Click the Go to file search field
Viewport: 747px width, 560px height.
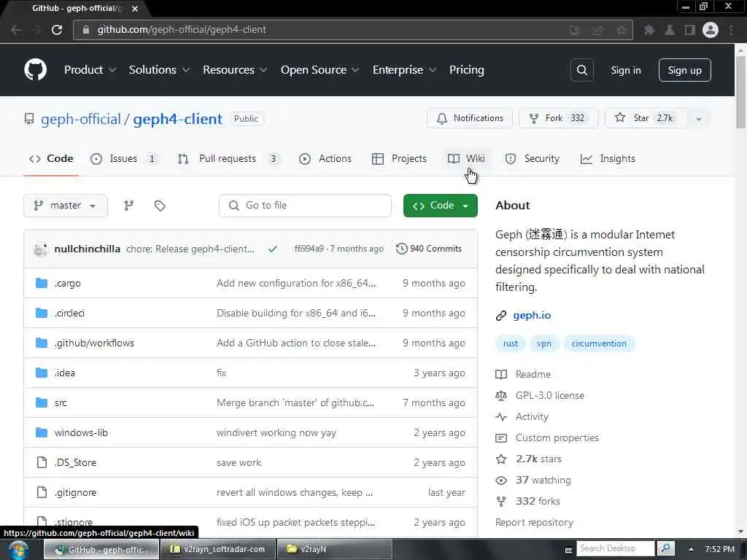[306, 206]
